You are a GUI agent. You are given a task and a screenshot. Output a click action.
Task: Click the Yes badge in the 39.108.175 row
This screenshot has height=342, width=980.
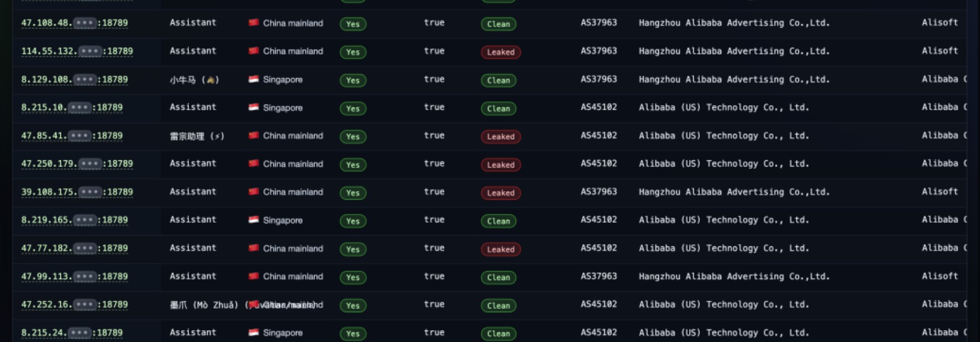pos(353,193)
